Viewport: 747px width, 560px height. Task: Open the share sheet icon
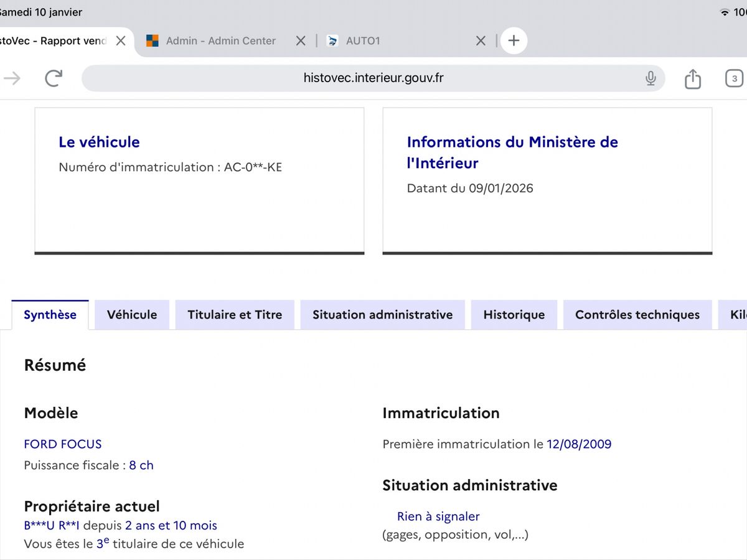(x=692, y=78)
